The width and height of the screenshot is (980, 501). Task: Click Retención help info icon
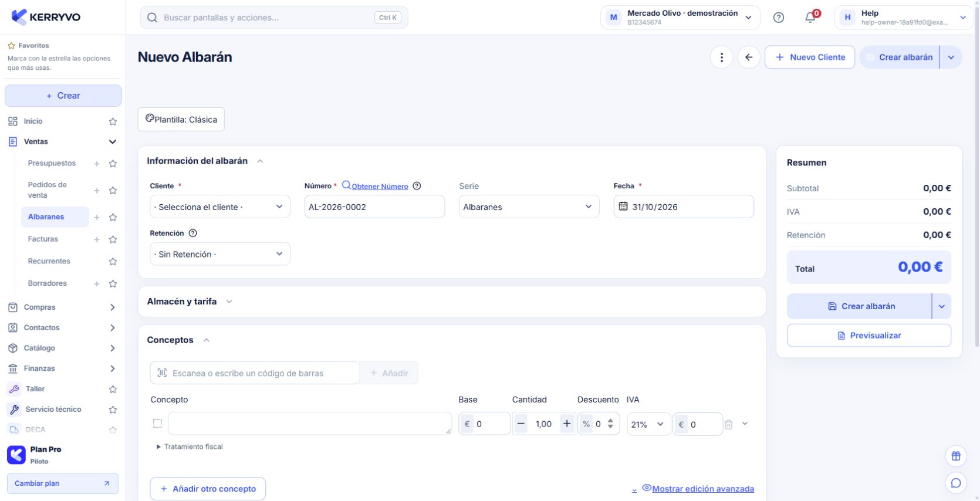192,233
